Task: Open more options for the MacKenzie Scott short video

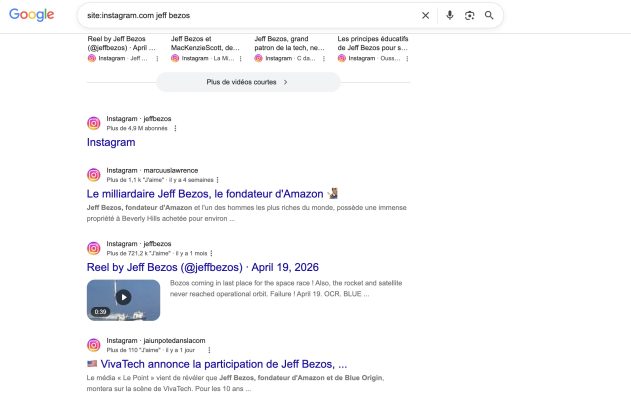Action: coord(241,59)
